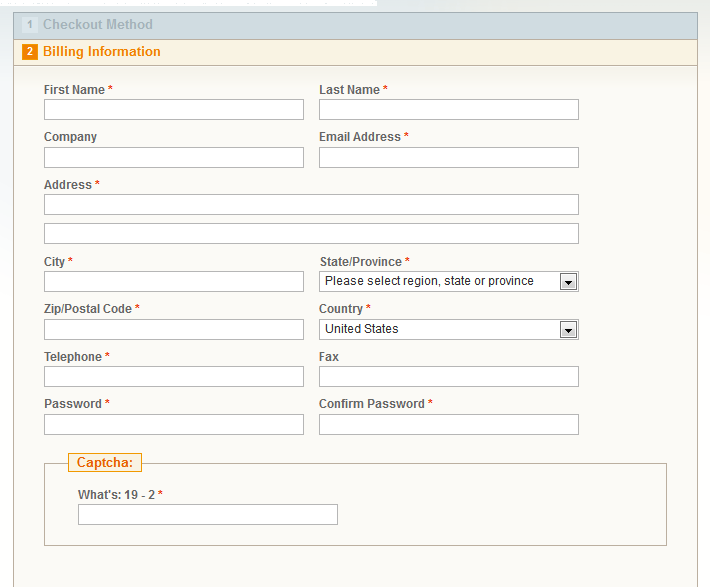Click the Password input box
The image size is (710, 587).
point(174,424)
